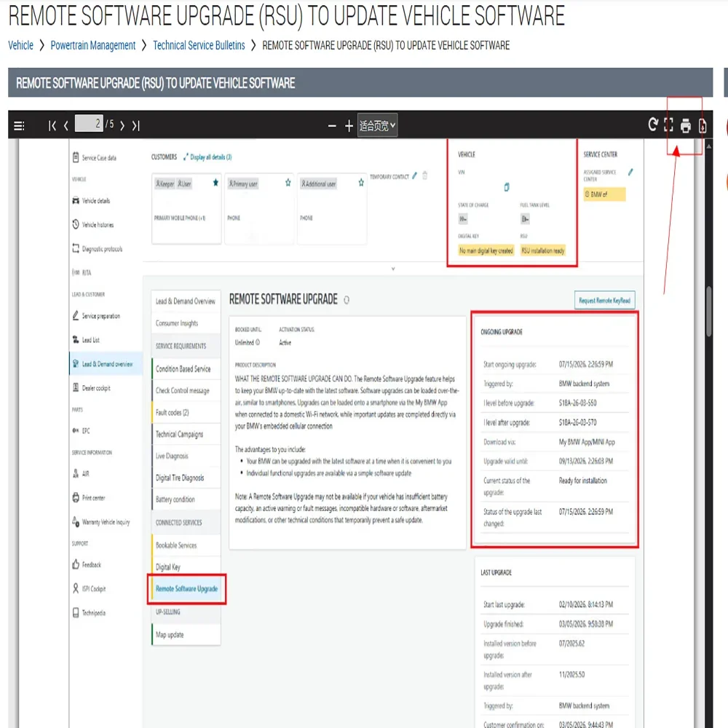Select Lead & Demand overview sidebar item
The width and height of the screenshot is (728, 728).
pos(106,364)
